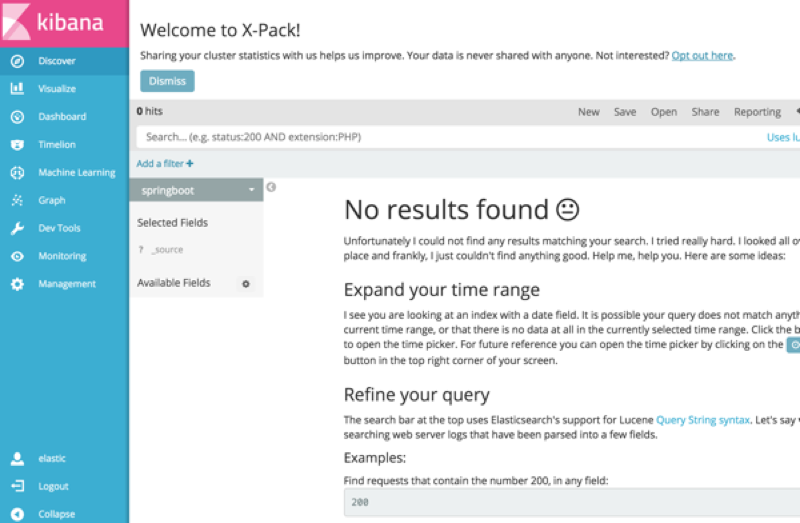Click Save in the top toolbar

tap(624, 112)
